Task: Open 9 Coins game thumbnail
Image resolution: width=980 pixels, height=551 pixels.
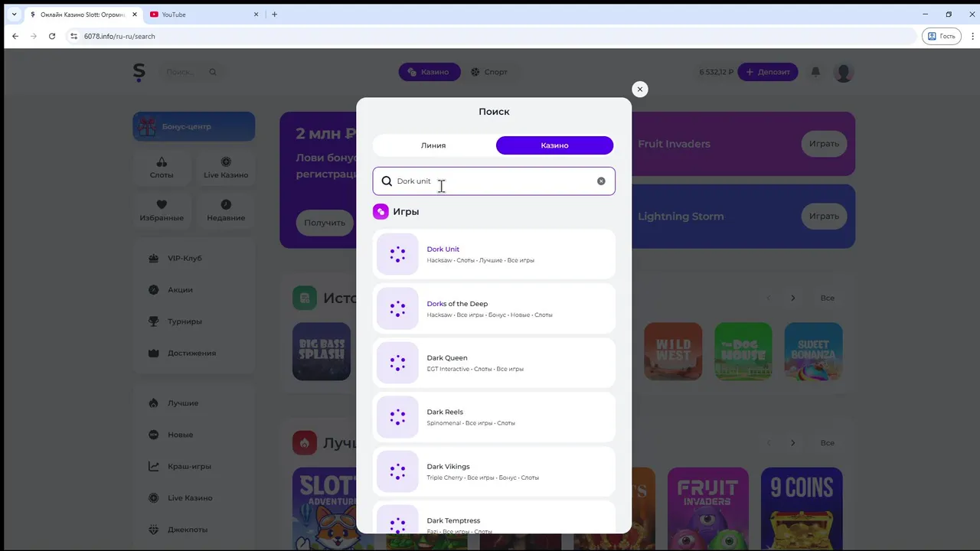Action: tap(802, 509)
